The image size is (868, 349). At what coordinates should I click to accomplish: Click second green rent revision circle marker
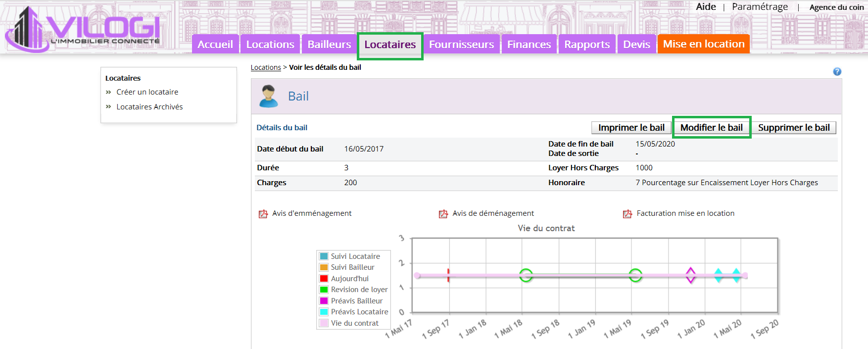635,275
